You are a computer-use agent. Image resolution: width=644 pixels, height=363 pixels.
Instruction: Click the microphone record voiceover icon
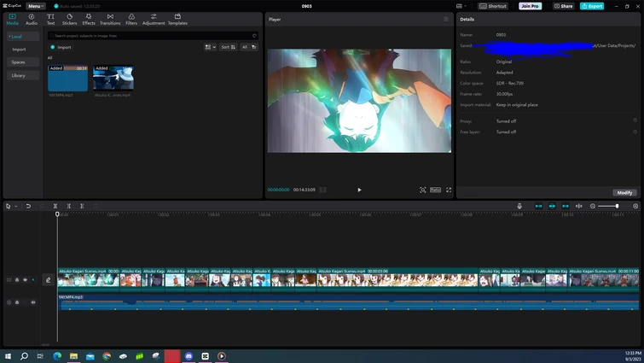click(x=519, y=206)
